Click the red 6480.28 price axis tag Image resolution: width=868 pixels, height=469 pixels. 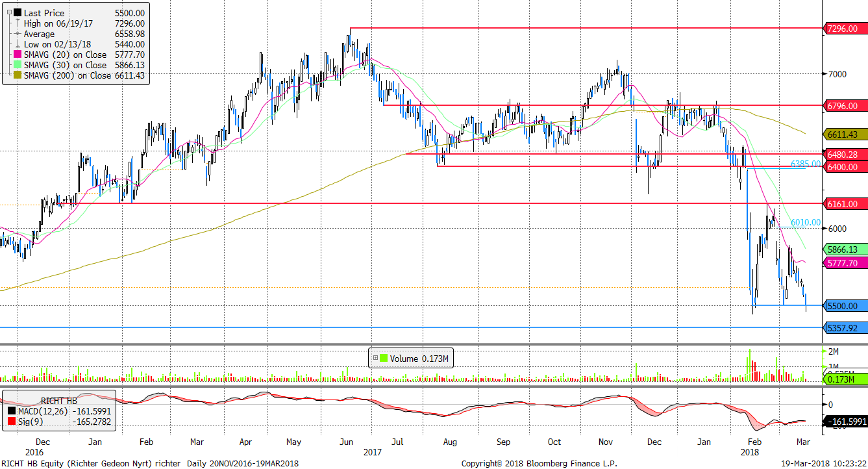pos(845,154)
